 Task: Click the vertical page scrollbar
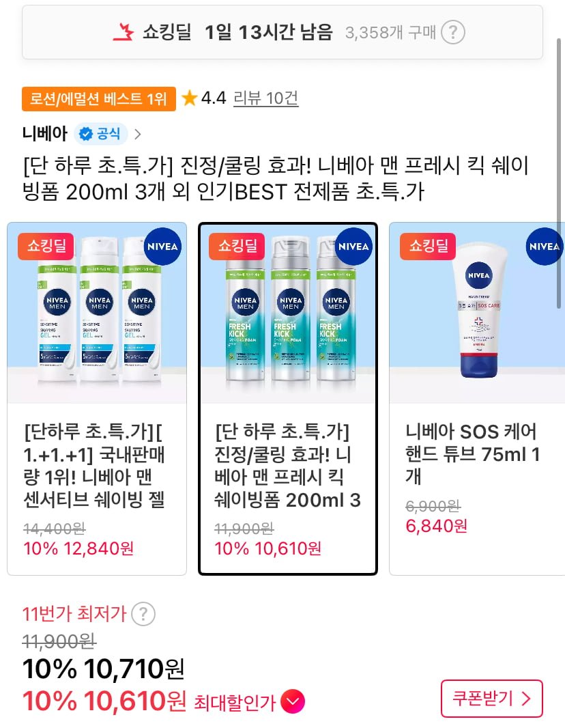(558, 173)
